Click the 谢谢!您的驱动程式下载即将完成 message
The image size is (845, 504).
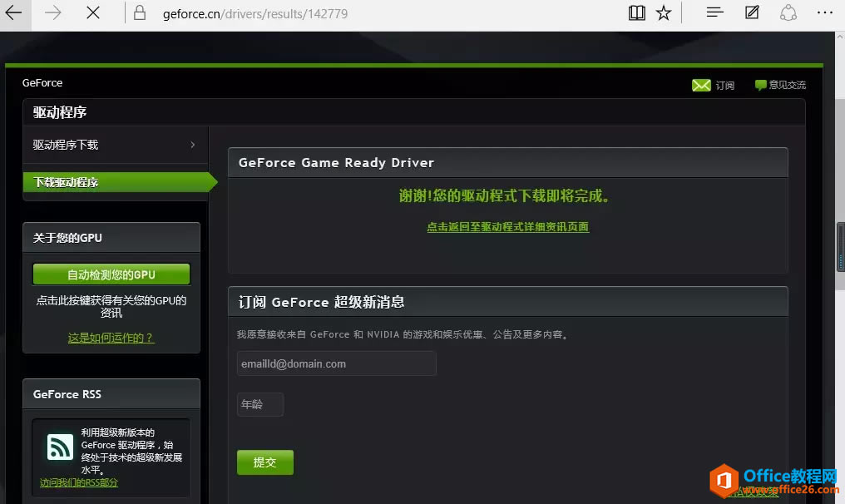[x=505, y=195]
